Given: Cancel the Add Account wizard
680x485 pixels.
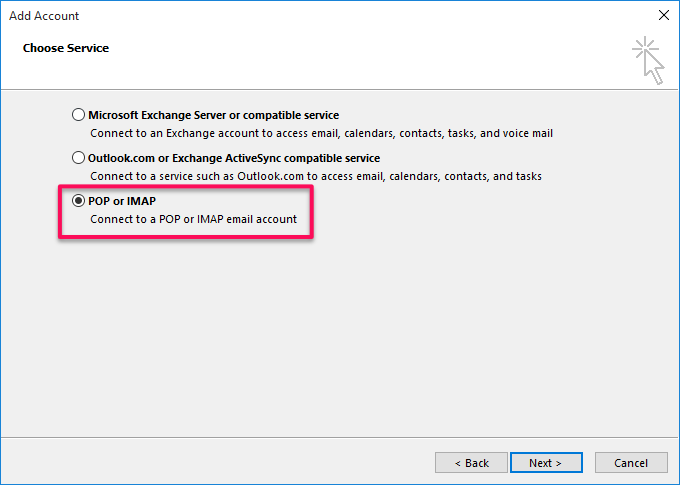Looking at the screenshot, I should (x=631, y=463).
